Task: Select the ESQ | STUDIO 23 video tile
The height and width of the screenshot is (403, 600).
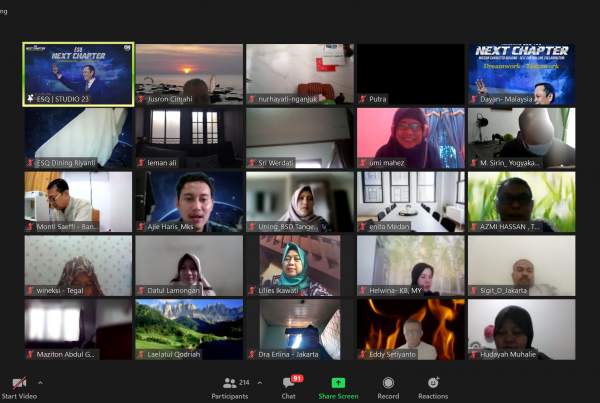Action: [x=79, y=72]
